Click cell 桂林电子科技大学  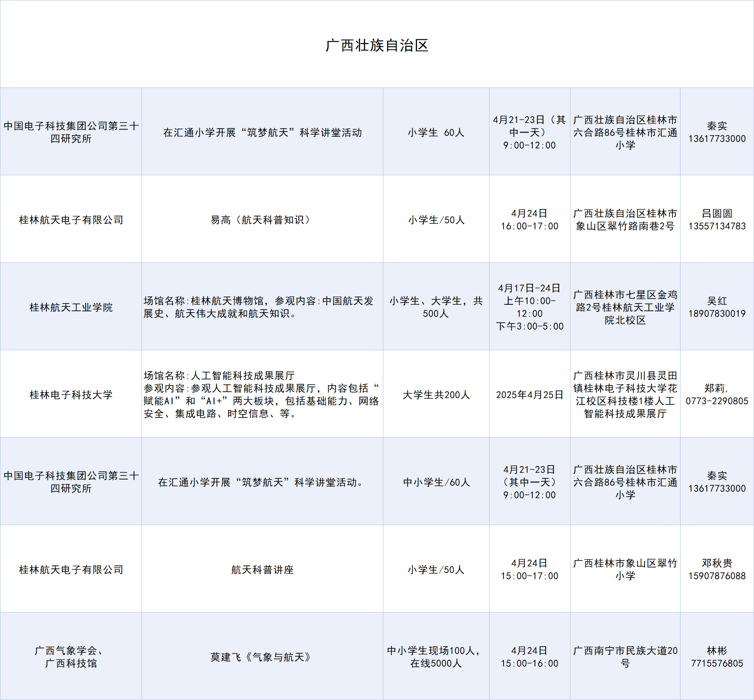[71, 394]
